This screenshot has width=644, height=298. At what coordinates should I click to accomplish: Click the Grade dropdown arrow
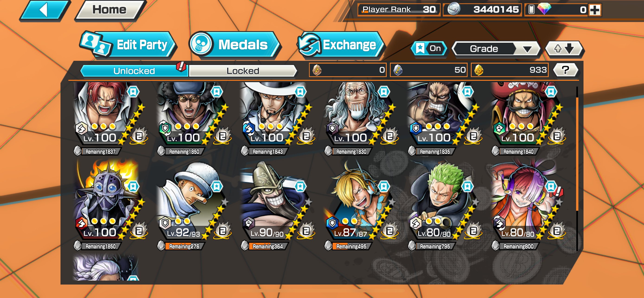[x=527, y=49]
